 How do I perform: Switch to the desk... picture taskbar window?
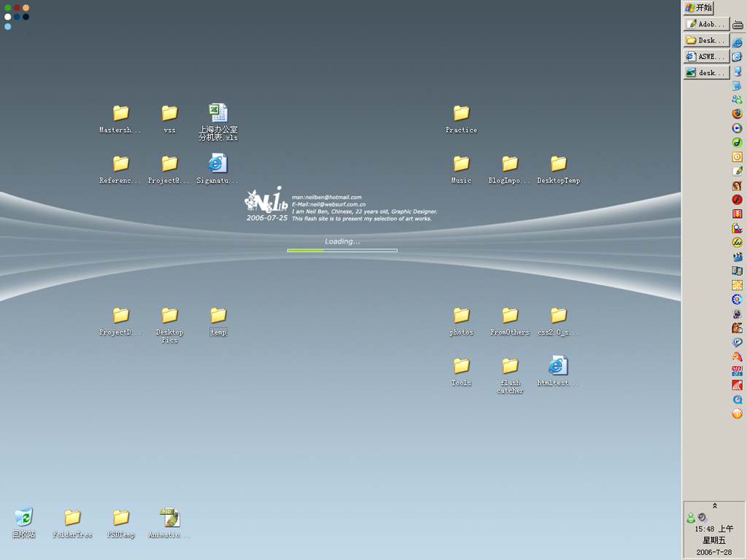(x=706, y=72)
